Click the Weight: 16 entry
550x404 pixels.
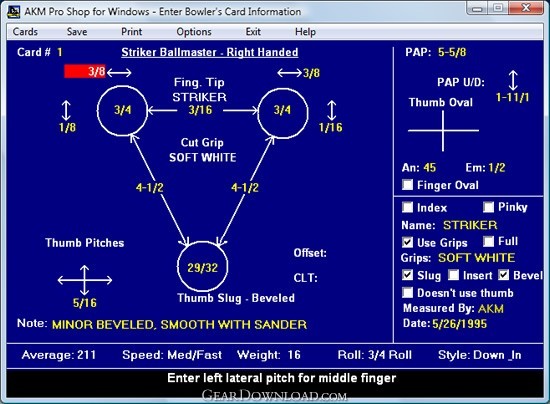269,355
